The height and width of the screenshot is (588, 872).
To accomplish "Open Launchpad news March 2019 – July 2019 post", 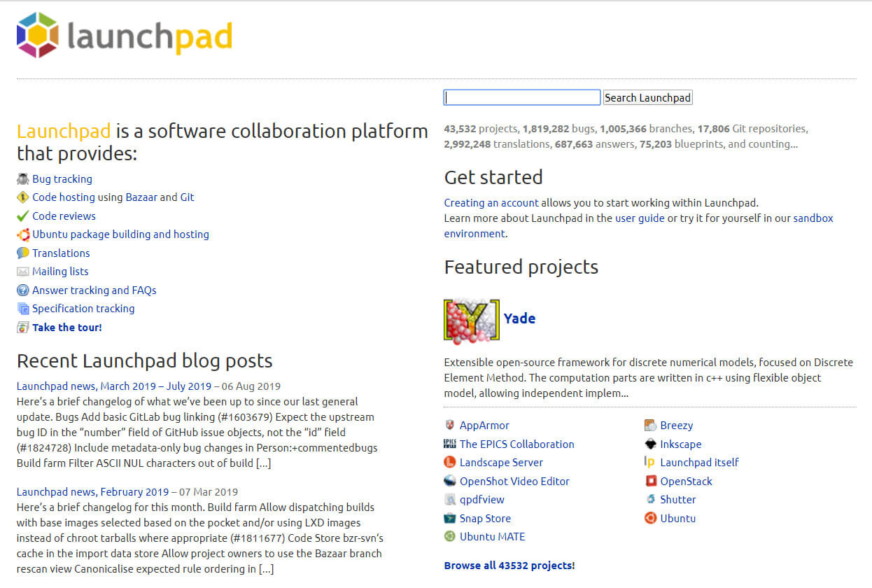I will coord(114,386).
